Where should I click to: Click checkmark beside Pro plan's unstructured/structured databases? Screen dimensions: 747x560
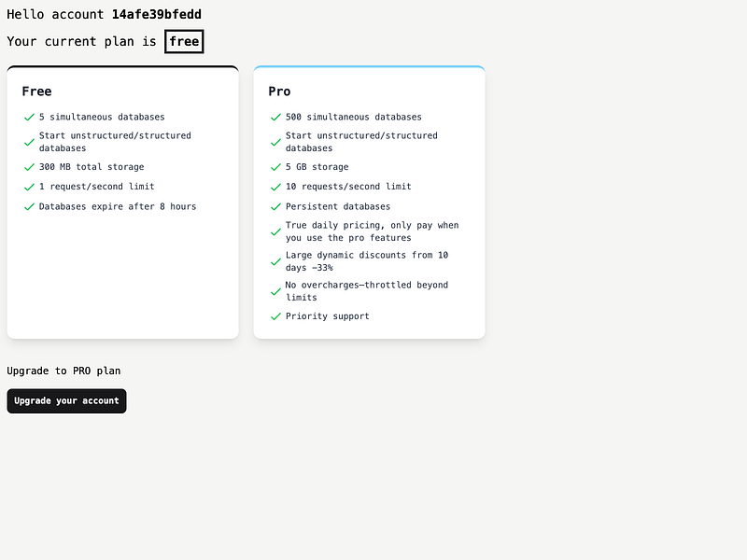click(x=275, y=142)
